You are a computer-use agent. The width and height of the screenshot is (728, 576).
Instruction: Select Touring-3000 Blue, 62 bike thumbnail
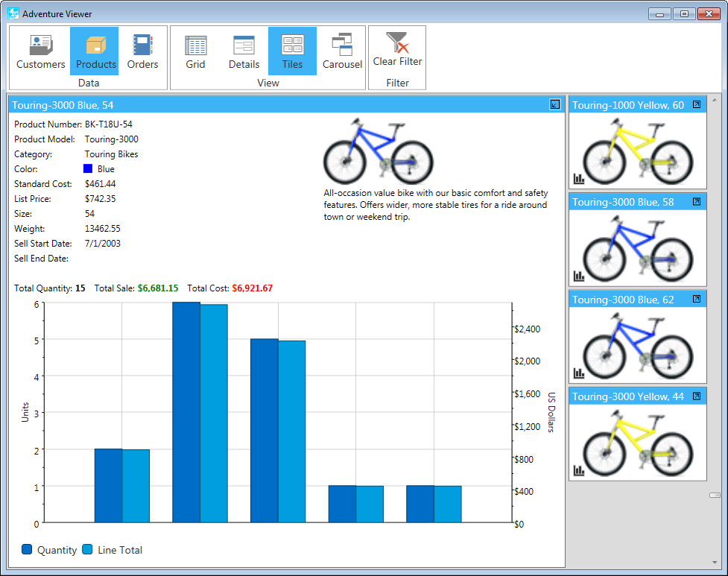638,346
